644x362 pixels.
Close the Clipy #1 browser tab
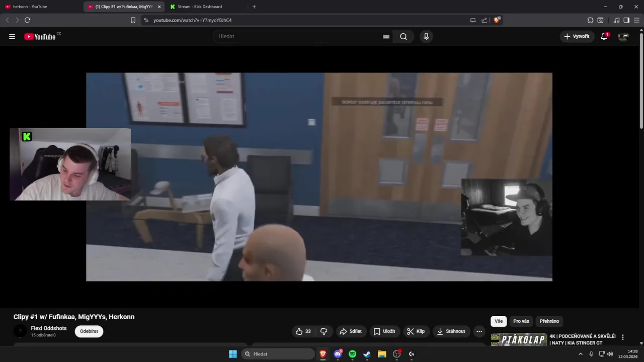click(159, 7)
